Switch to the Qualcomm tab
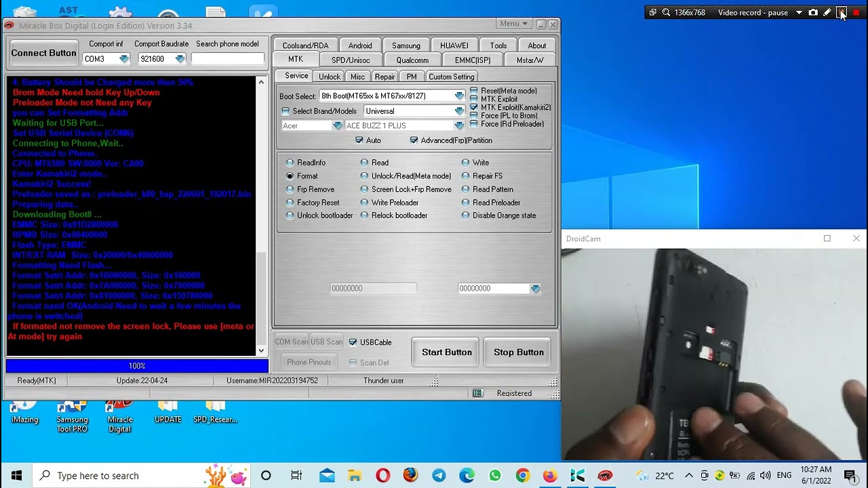This screenshot has width=868, height=488. click(412, 60)
